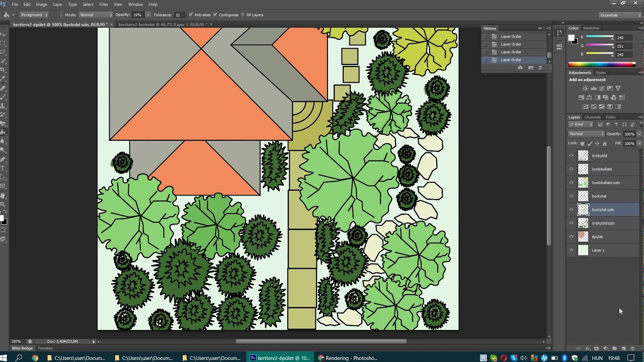Add a Brightness/Contrast adjustment
This screenshot has width=644, height=362.
[585, 88]
